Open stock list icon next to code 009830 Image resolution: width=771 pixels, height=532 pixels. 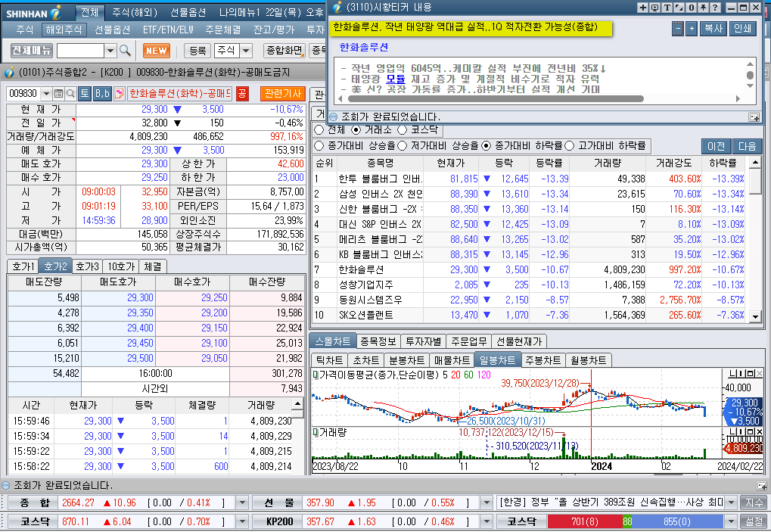point(58,93)
